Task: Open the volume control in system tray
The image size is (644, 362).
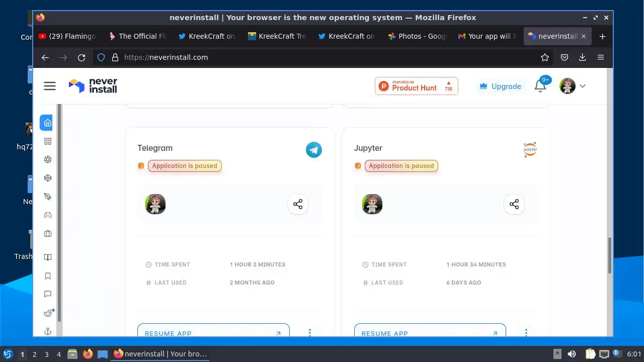Action: coord(572,354)
